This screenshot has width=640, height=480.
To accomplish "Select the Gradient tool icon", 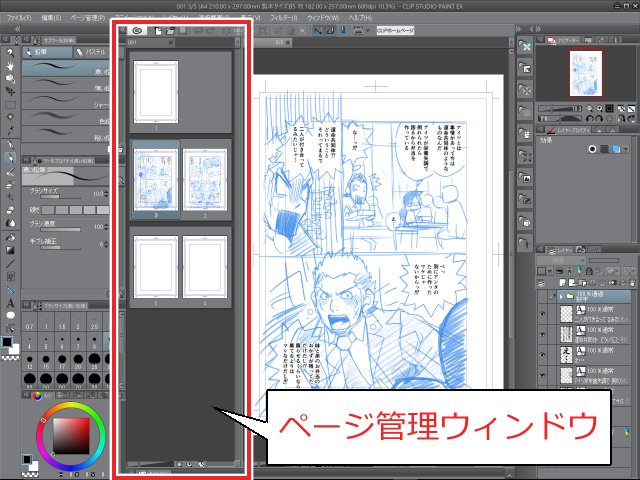I will [x=10, y=250].
